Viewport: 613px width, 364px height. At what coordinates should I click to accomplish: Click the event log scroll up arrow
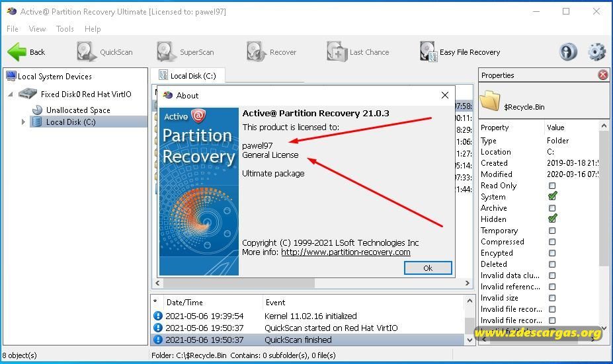click(470, 301)
